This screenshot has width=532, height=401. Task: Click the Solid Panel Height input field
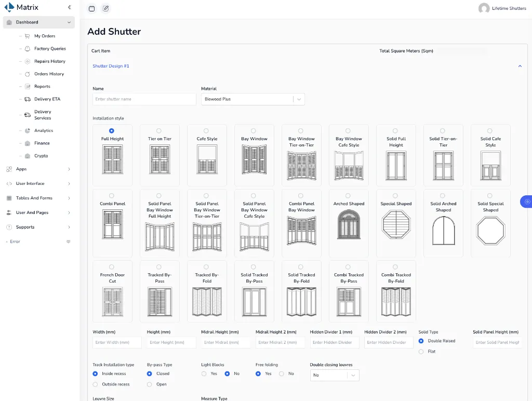click(497, 342)
